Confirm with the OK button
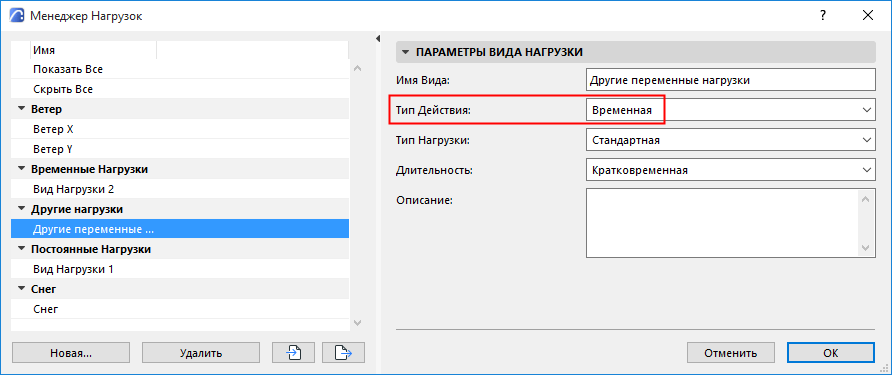892x375 pixels. coord(831,353)
